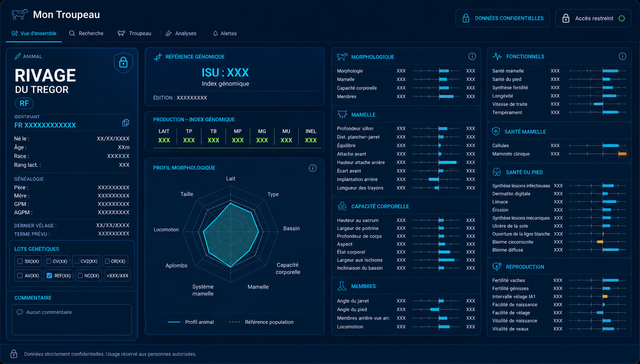Click the footer padlock icon
Screen dimensions: 640x364
point(14,354)
